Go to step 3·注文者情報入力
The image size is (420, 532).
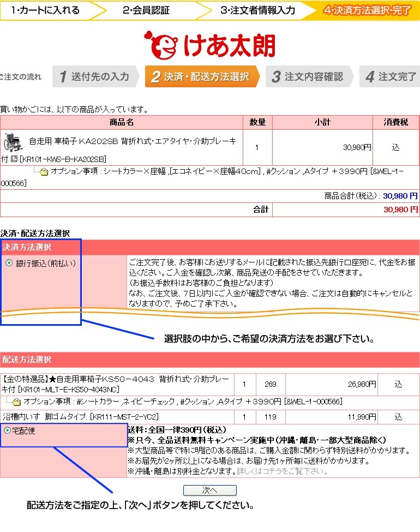(257, 10)
